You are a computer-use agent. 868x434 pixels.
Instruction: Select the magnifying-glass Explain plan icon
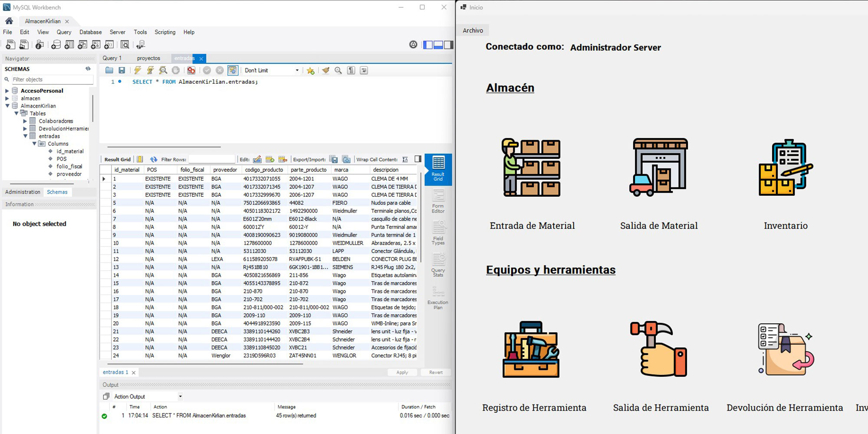(x=163, y=70)
